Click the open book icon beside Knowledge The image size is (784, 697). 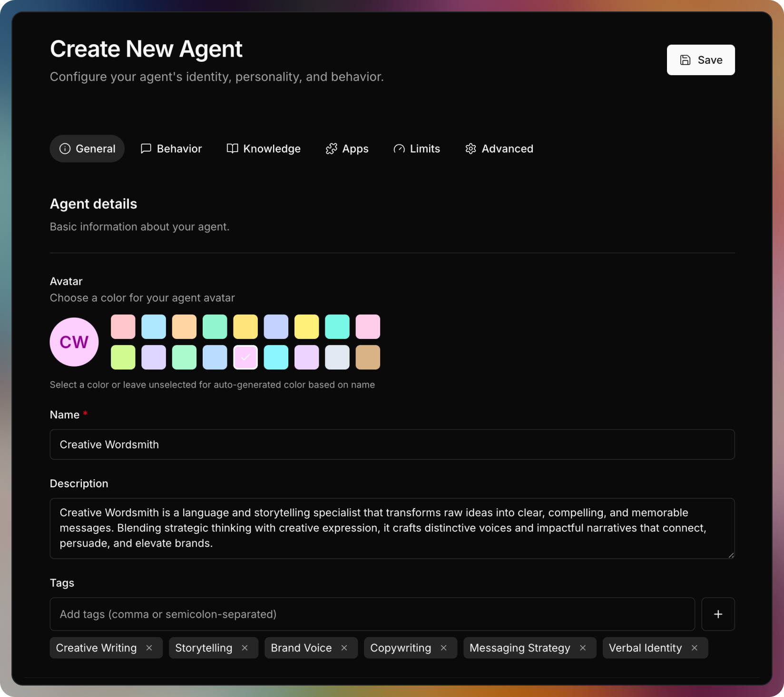(232, 148)
